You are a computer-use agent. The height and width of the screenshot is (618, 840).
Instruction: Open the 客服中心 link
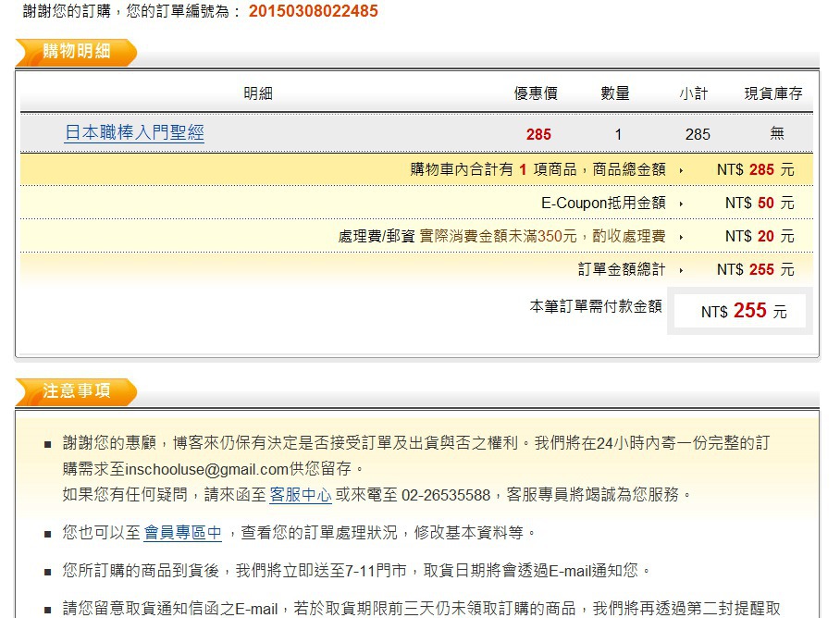coord(301,494)
